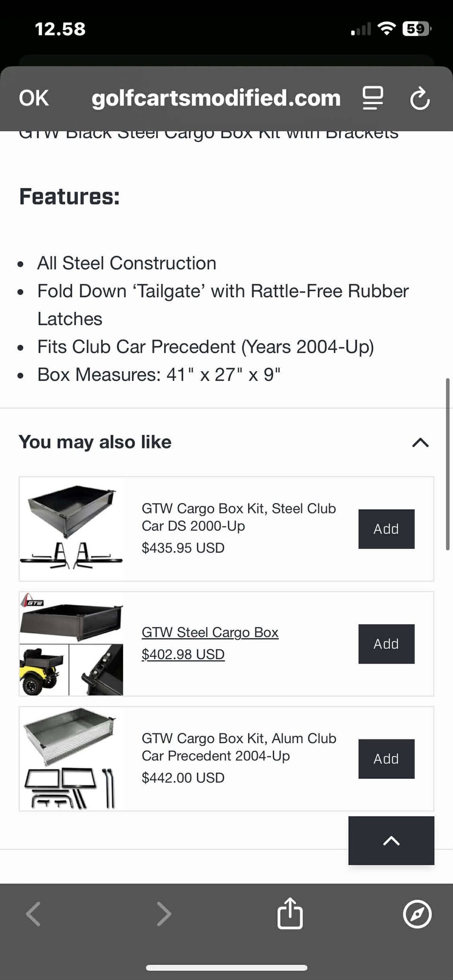Image resolution: width=453 pixels, height=980 pixels.
Task: Open in Safari compass icon
Action: (x=417, y=914)
